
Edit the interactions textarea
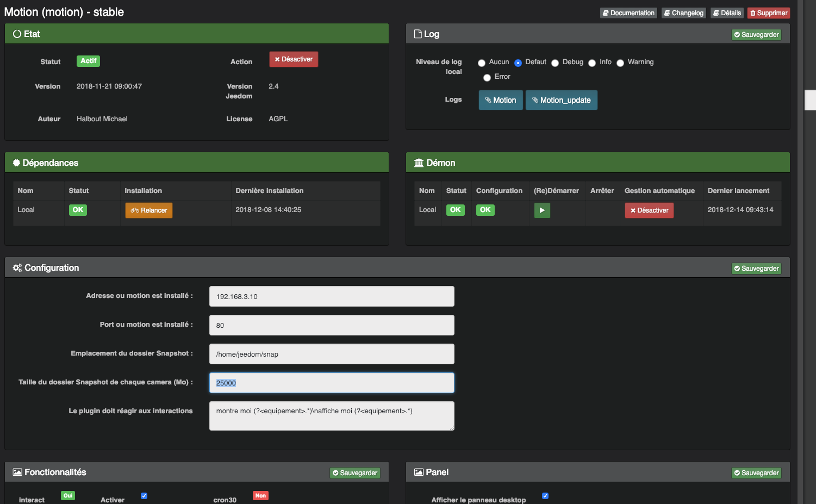click(332, 416)
